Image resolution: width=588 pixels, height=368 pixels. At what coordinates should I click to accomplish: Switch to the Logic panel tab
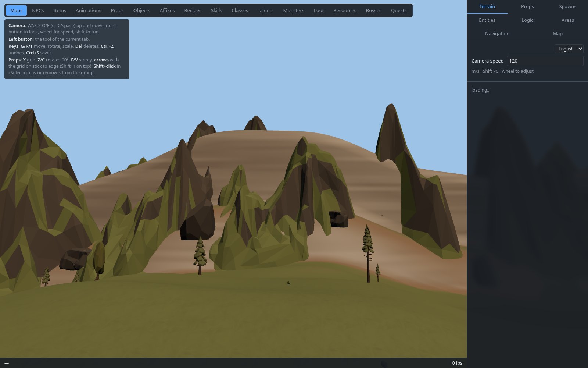pyautogui.click(x=527, y=20)
